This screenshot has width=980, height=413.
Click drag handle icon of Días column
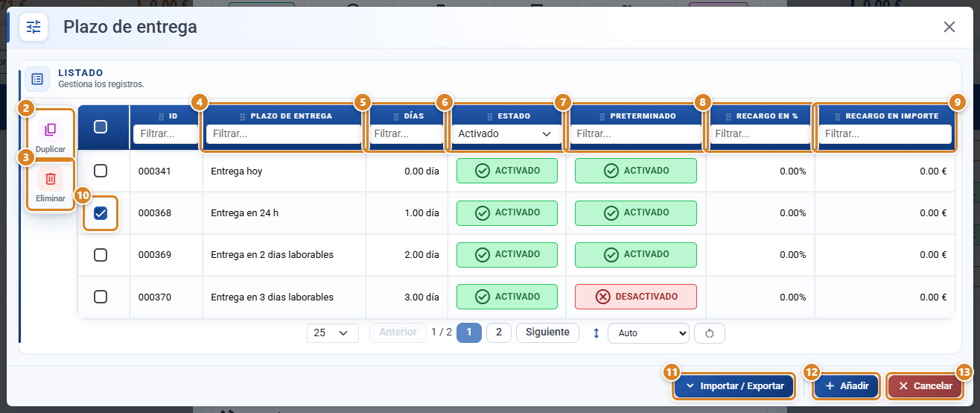[x=395, y=117]
